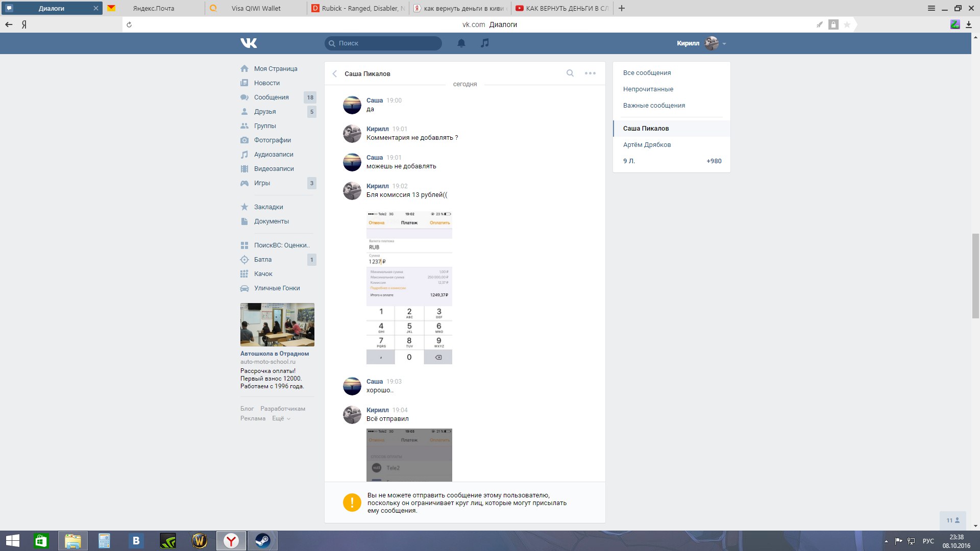Open a new browser tab
Viewport: 980px width, 551px height.
621,8
